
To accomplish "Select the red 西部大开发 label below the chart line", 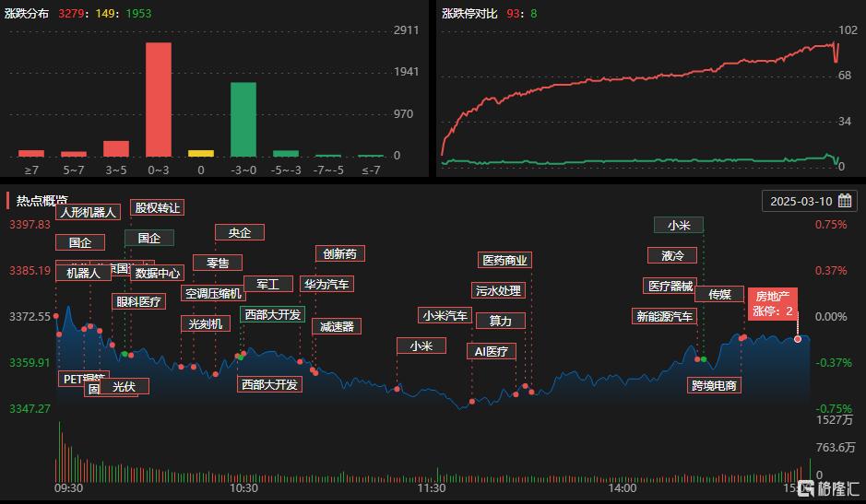I will pos(269,384).
